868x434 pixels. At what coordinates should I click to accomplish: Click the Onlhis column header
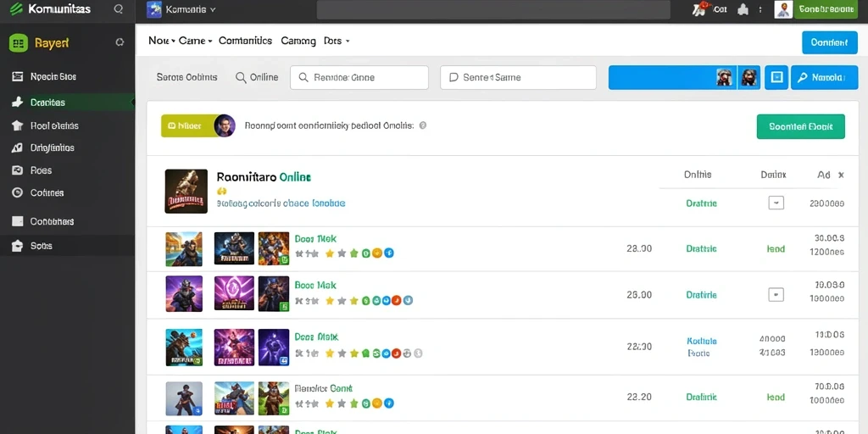[698, 175]
